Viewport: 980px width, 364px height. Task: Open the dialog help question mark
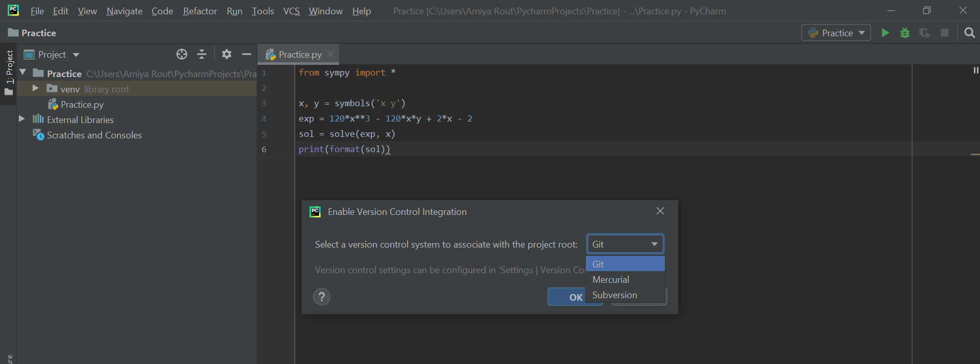(x=322, y=297)
